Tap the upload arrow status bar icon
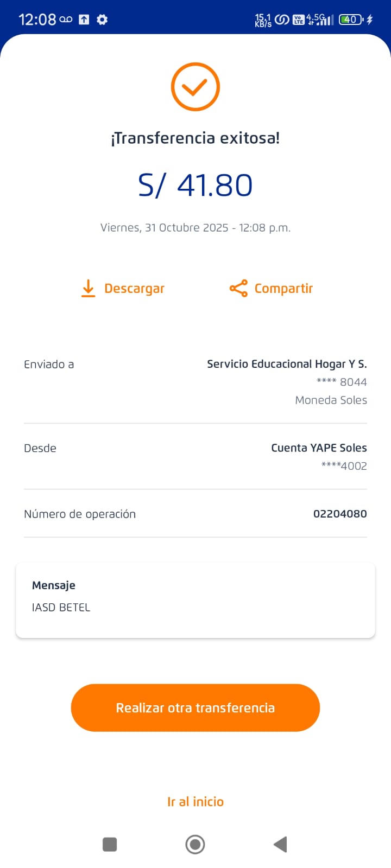The width and height of the screenshot is (391, 868). 84,20
